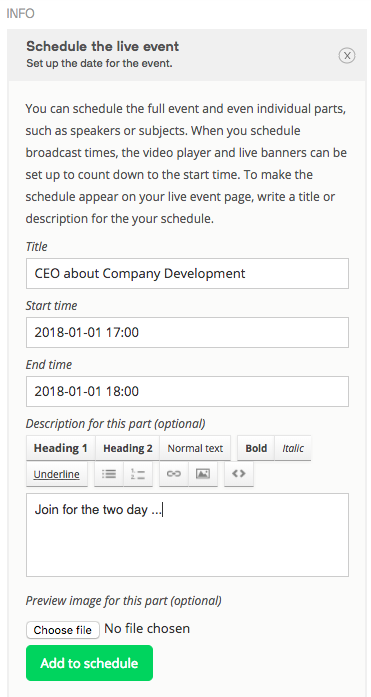The image size is (371, 697).
Task: Click the numbered list icon
Action: tap(138, 474)
